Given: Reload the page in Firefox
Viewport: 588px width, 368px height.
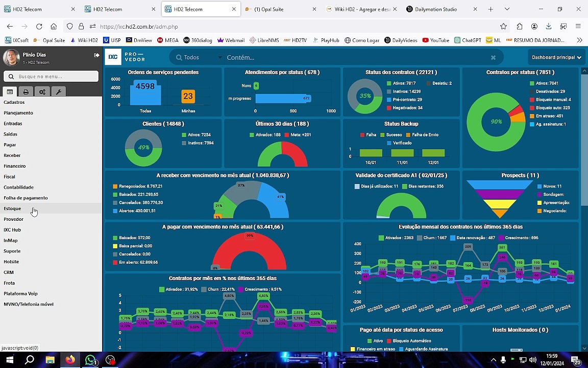Looking at the screenshot, I should pyautogui.click(x=39, y=26).
